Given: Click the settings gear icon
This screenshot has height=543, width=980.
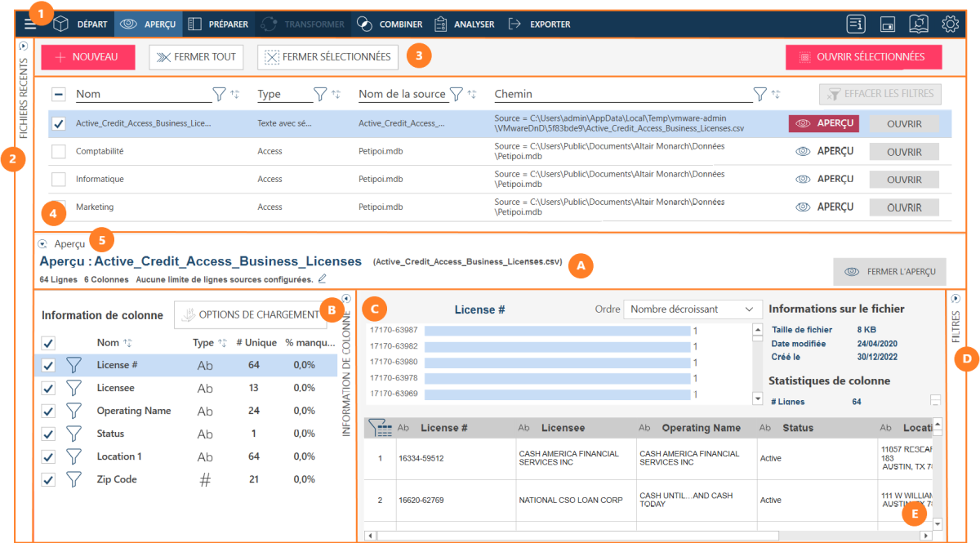Looking at the screenshot, I should [950, 24].
